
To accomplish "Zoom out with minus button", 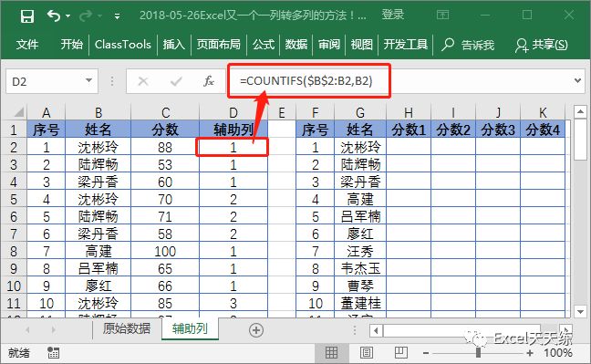I will coord(426,353).
